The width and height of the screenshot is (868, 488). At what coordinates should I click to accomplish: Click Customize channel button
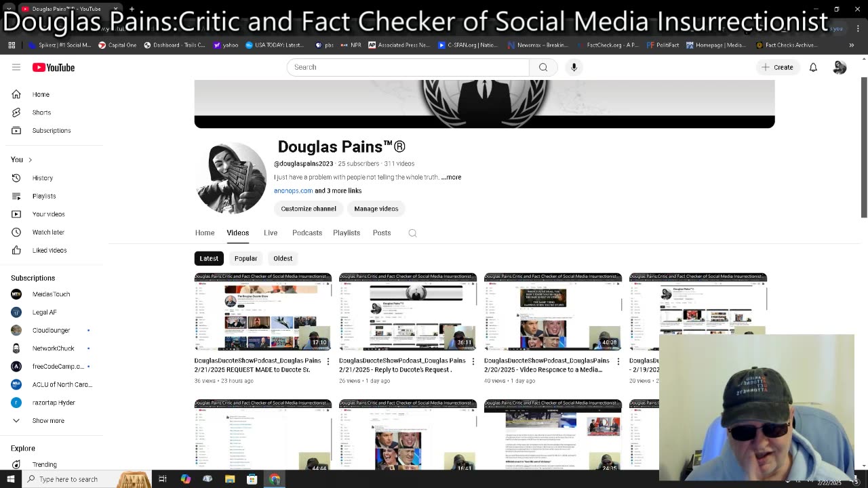click(309, 209)
